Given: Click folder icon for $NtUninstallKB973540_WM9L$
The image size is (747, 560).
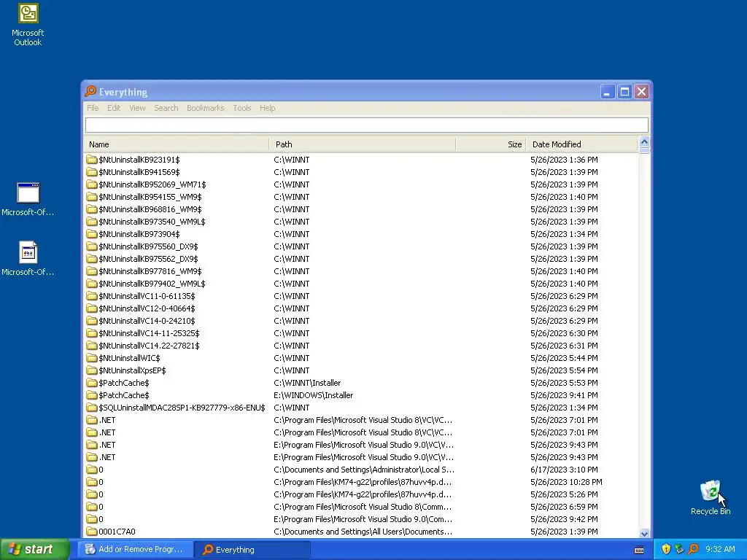Looking at the screenshot, I should [x=91, y=222].
